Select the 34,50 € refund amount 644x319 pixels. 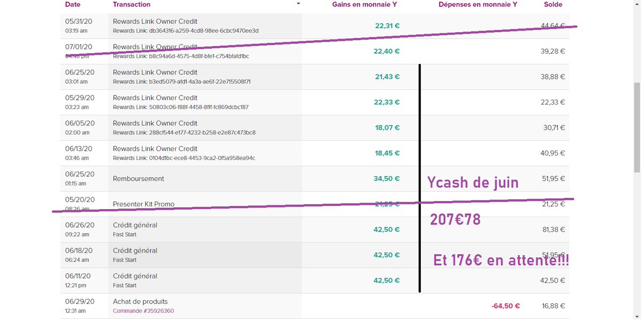tap(387, 179)
